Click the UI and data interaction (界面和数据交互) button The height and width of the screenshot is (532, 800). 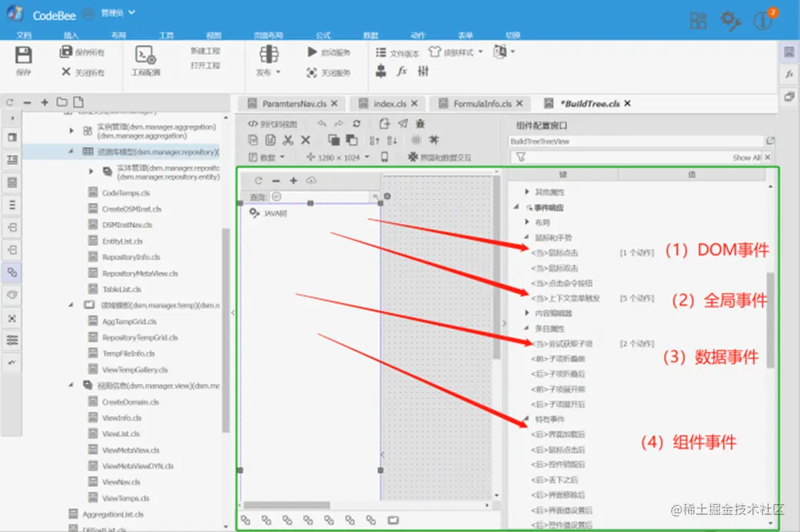click(439, 157)
